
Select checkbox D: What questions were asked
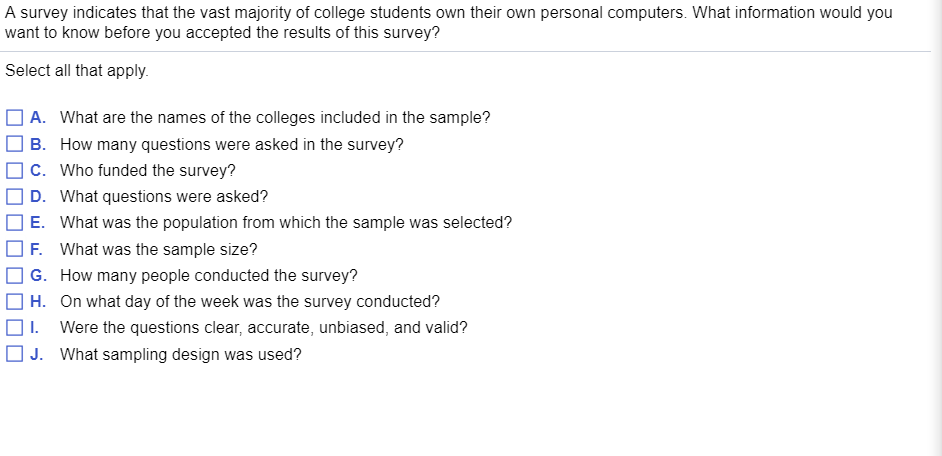click(14, 196)
